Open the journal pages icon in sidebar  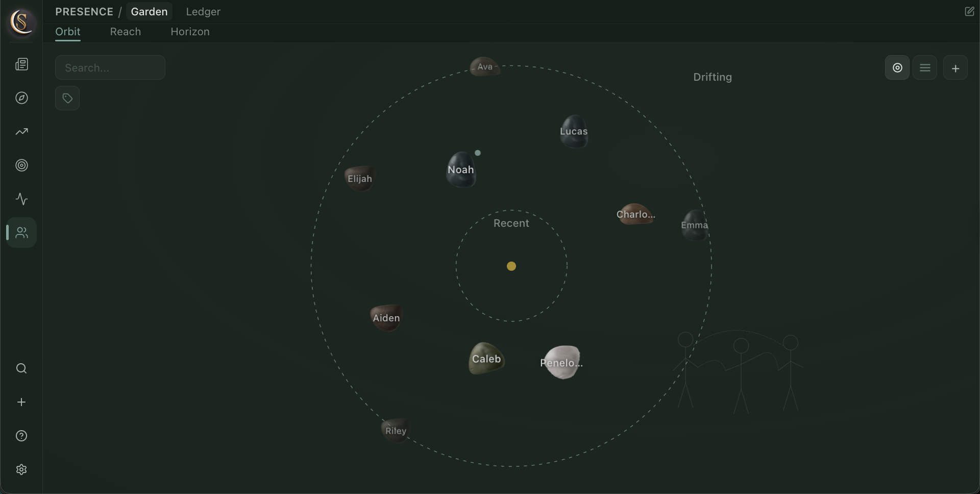point(21,64)
